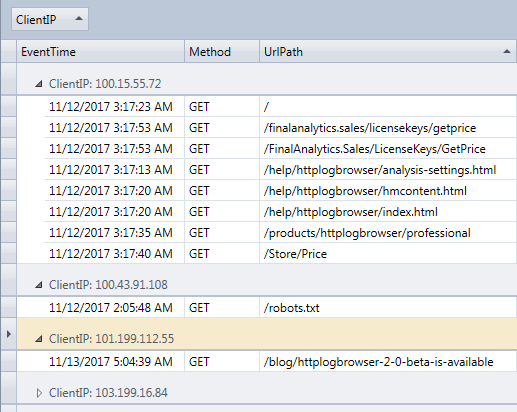This screenshot has height=412, width=517.
Task: Select the /robots.txt path cell
Action: (x=388, y=308)
